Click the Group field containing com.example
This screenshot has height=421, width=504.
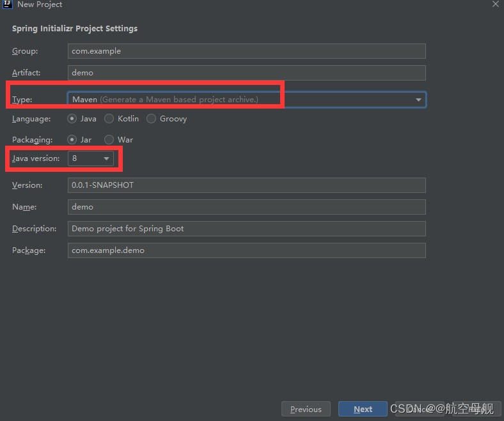click(246, 51)
